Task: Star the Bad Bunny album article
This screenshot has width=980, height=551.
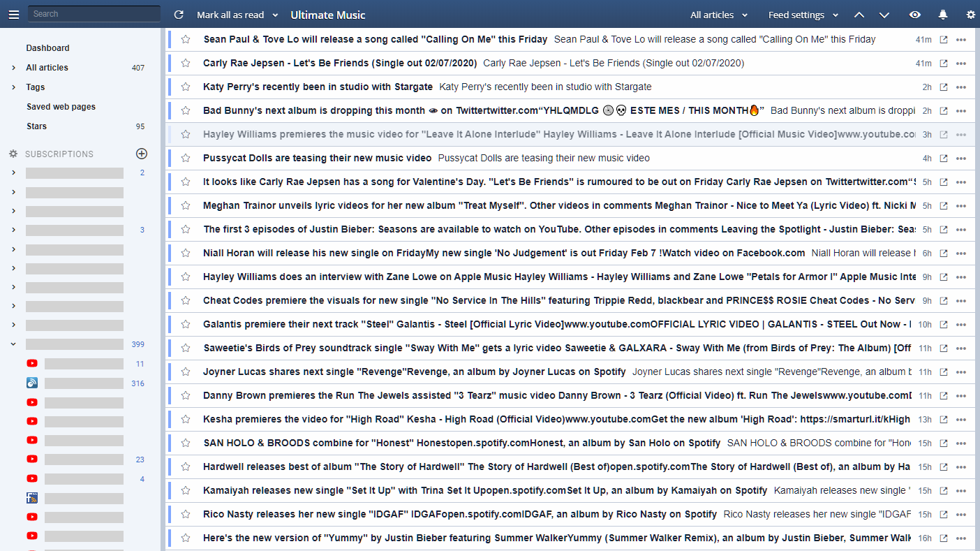Action: pos(186,110)
